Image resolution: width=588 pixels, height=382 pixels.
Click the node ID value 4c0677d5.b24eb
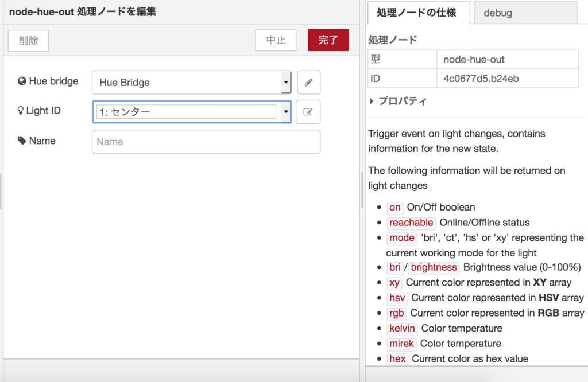481,79
